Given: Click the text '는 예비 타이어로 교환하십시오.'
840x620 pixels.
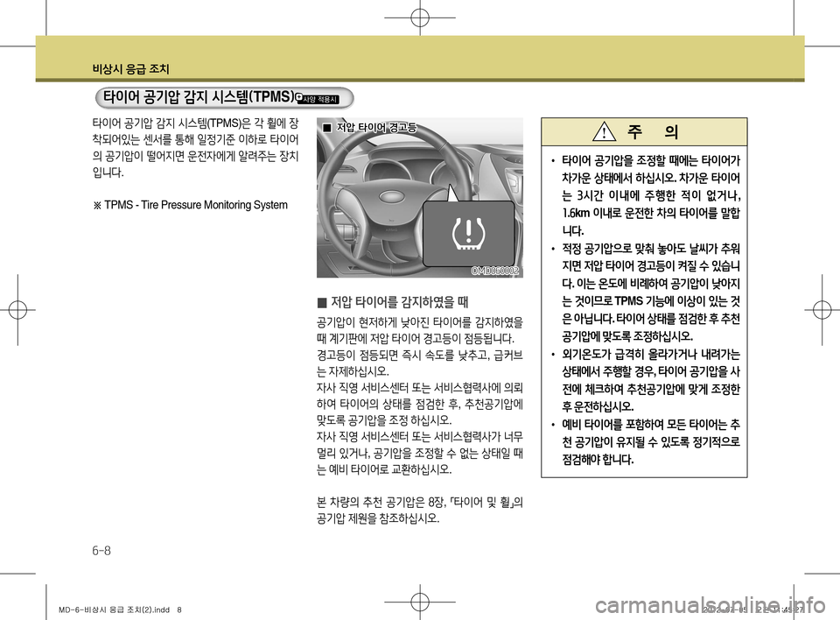Looking at the screenshot, I should pos(384,470).
